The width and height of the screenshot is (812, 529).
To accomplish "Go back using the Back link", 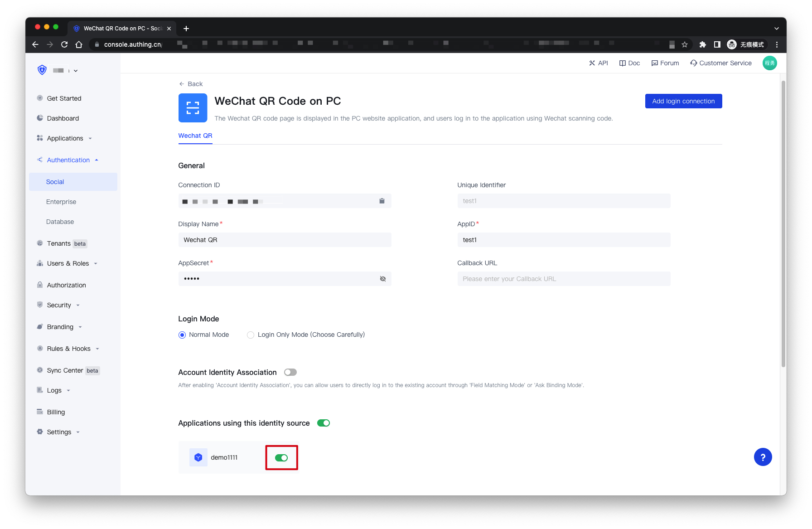I will pyautogui.click(x=191, y=84).
